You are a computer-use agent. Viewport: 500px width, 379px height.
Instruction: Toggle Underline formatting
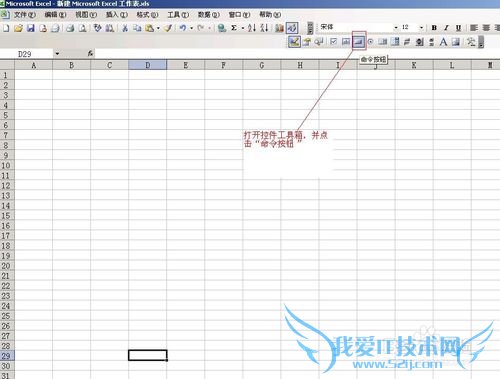[459, 28]
